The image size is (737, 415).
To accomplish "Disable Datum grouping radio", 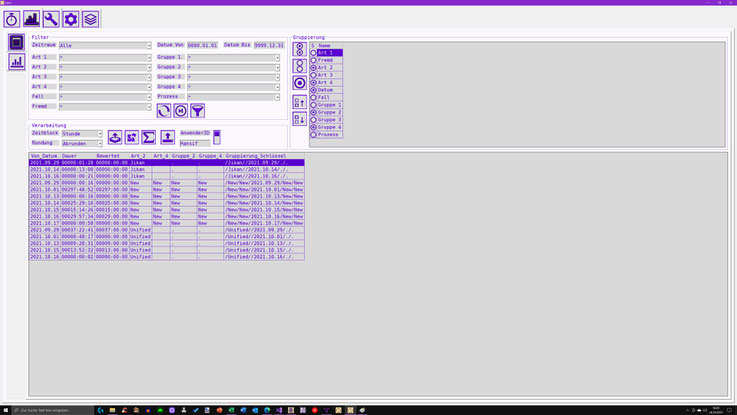I will tap(314, 90).
